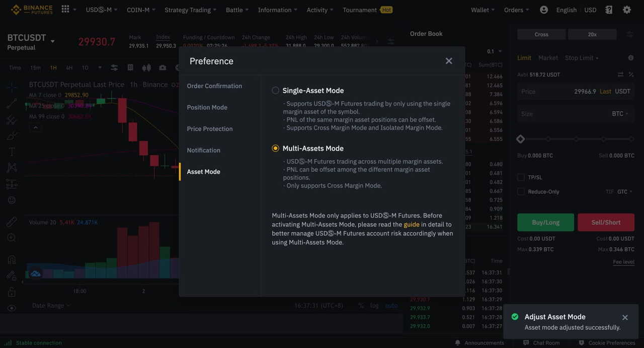Select the prediction and measurement tool
The height and width of the screenshot is (348, 644).
[x=12, y=184]
